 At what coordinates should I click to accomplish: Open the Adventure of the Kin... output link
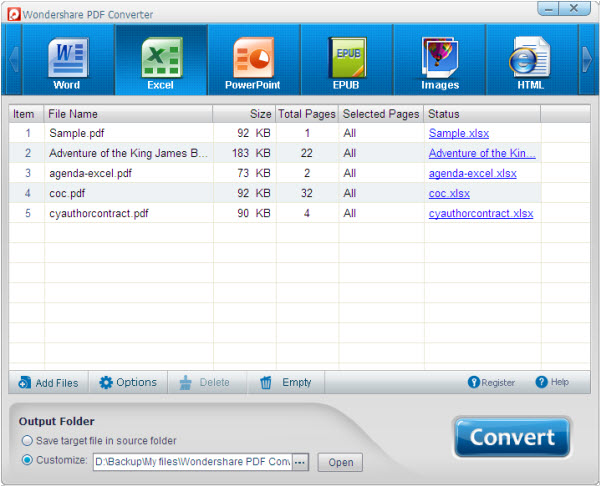(482, 153)
